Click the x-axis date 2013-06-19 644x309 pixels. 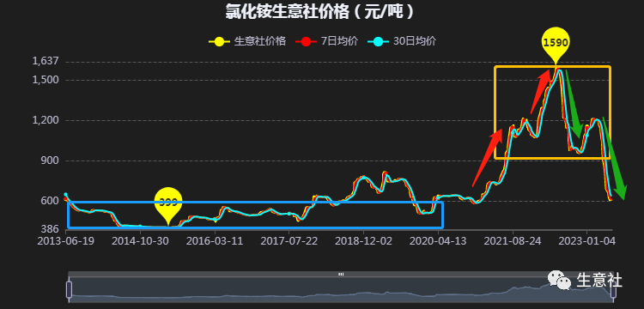(x=66, y=241)
